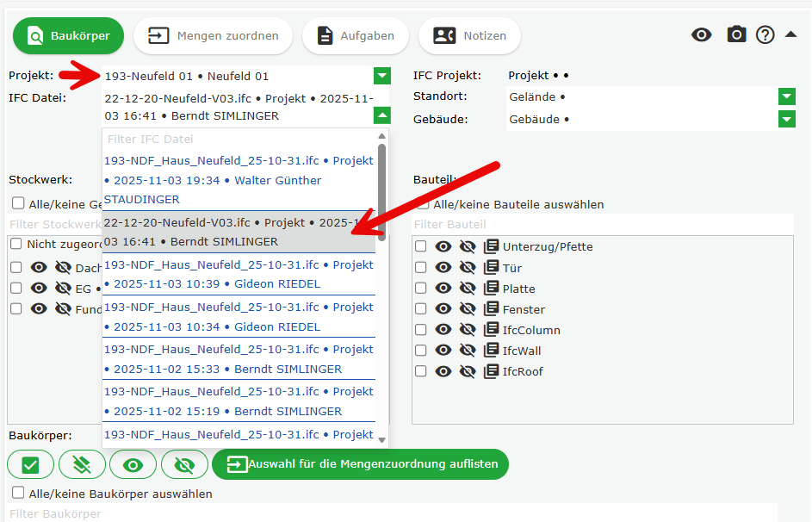This screenshot has height=522, width=812.
Task: Show the Unterzug/Pfette component with eye icon
Action: [x=443, y=246]
